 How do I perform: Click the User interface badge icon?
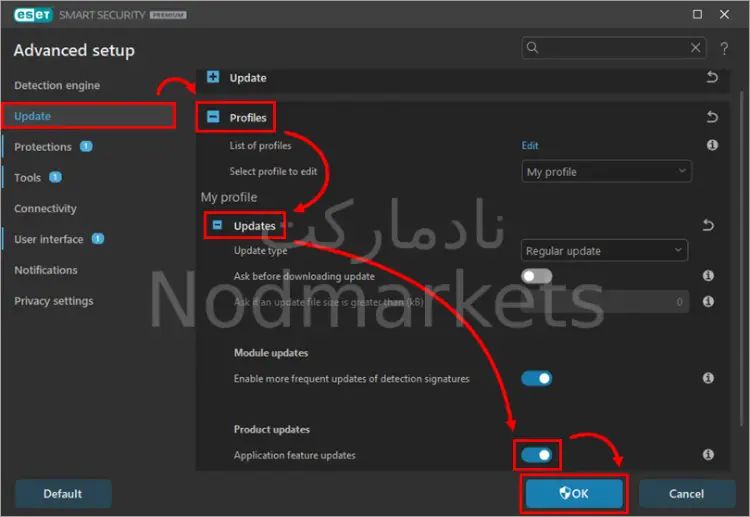coord(98,239)
